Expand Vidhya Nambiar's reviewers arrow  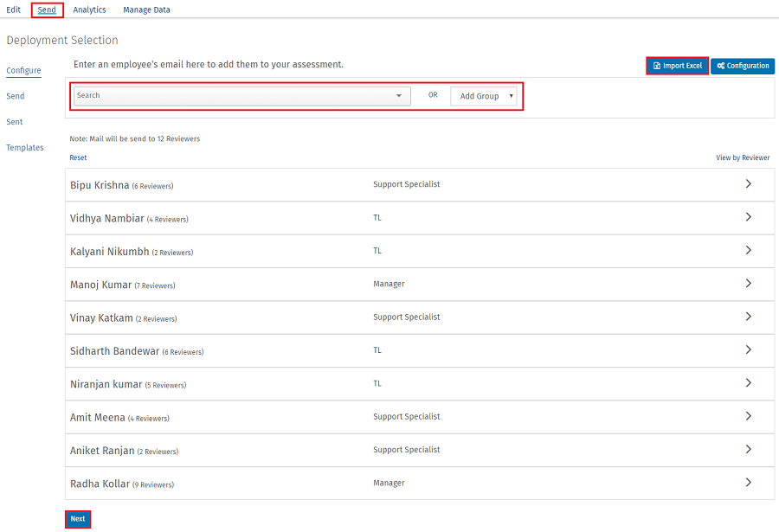[x=748, y=217]
